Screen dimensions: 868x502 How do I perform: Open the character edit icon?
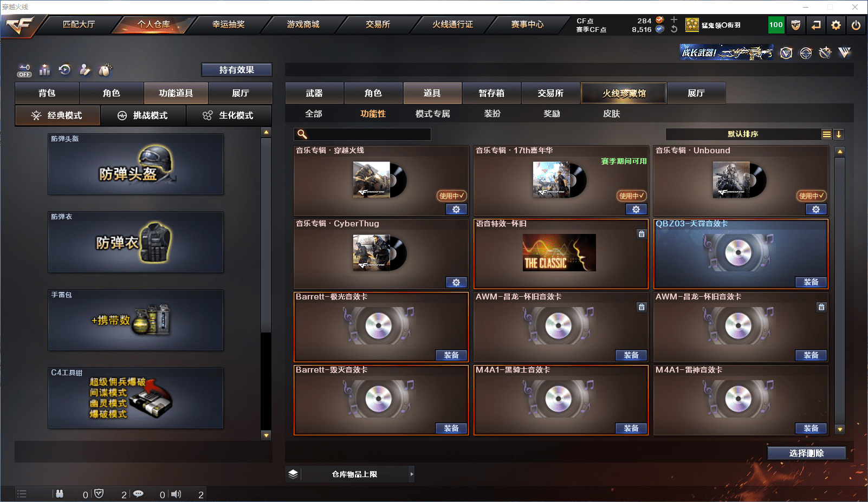pos(85,69)
